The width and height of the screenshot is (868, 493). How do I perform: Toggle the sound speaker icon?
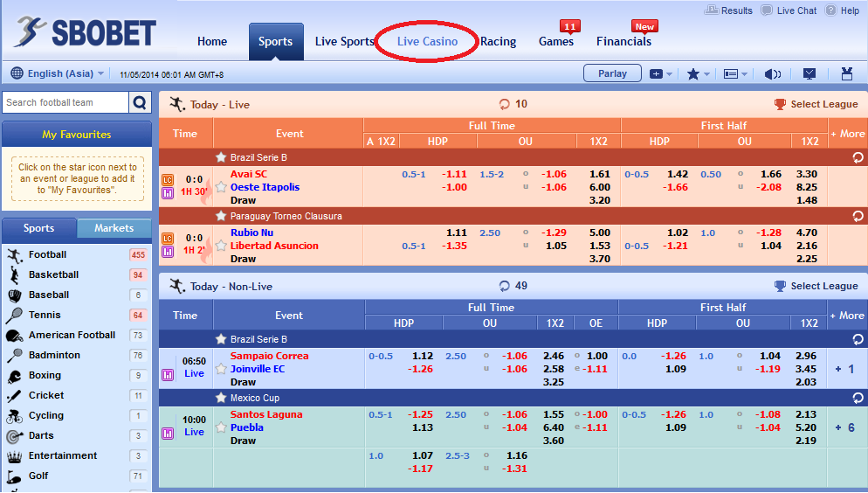click(x=772, y=73)
